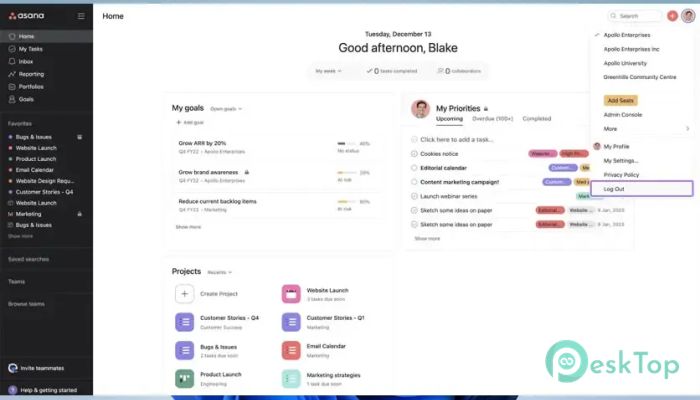
Task: Collapse sidebar with the hamburger icon
Action: click(x=81, y=16)
